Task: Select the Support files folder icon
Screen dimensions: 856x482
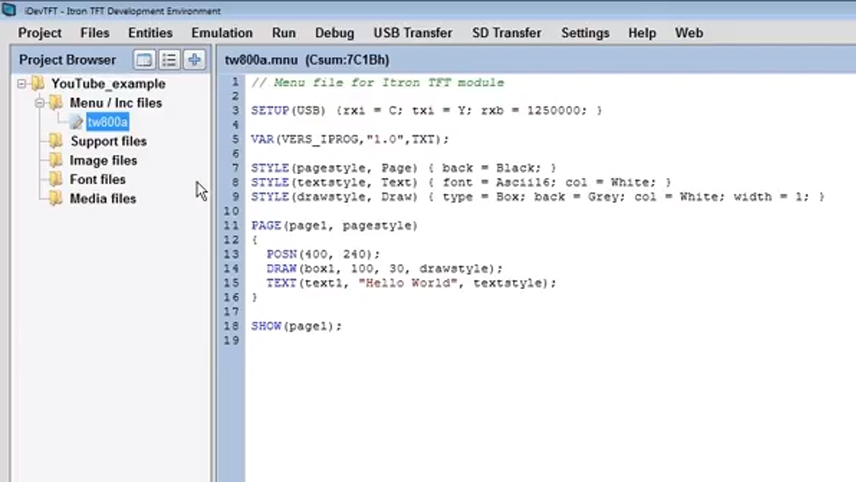Action: [x=56, y=141]
